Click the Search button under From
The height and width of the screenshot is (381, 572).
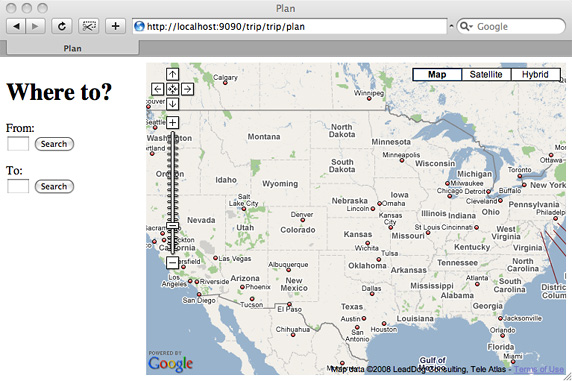pos(54,144)
